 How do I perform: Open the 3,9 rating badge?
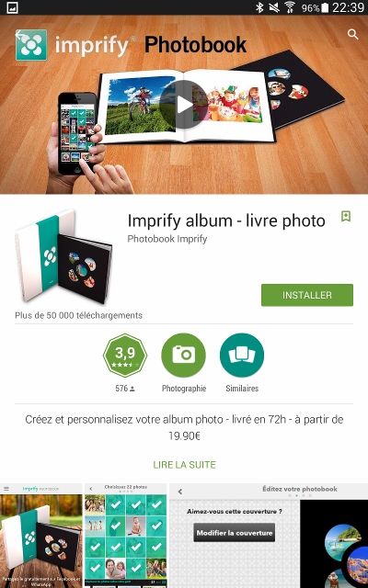(125, 356)
